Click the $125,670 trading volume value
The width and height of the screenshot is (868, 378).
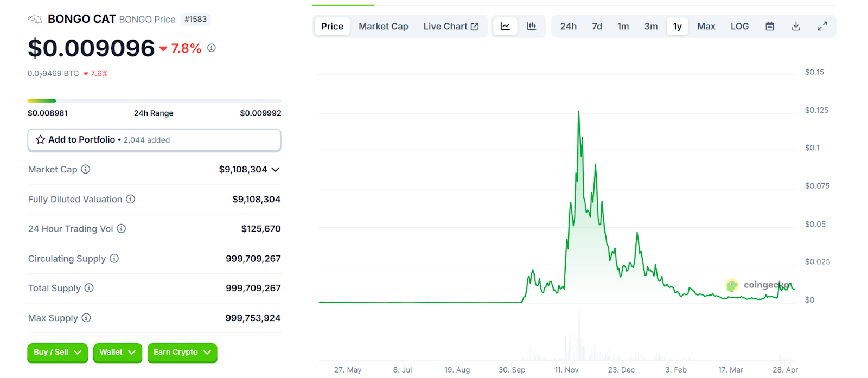pyautogui.click(x=261, y=229)
